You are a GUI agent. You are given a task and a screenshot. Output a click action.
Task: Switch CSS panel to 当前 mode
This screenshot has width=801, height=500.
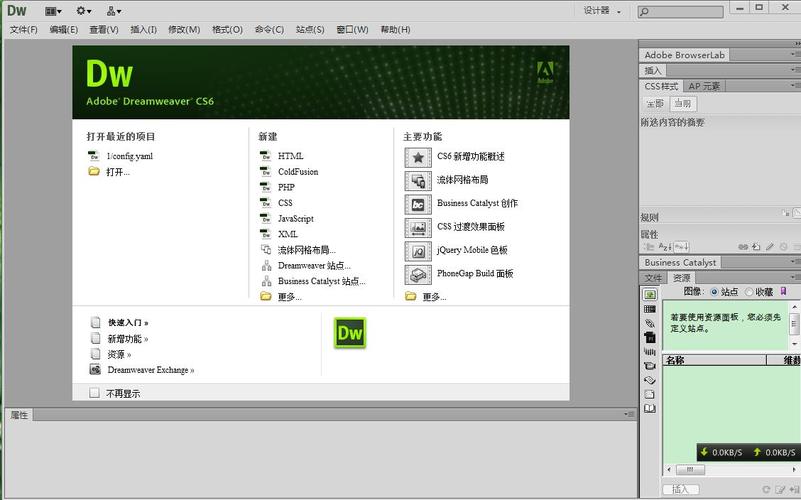tap(682, 104)
